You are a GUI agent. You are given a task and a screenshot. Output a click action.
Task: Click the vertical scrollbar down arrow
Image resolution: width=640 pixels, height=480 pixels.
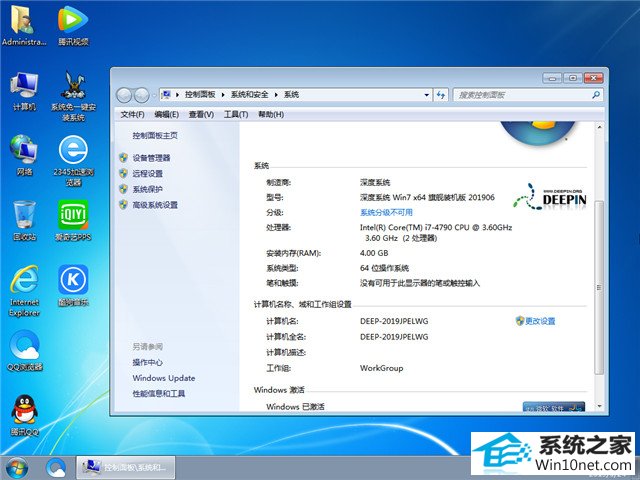tap(599, 406)
